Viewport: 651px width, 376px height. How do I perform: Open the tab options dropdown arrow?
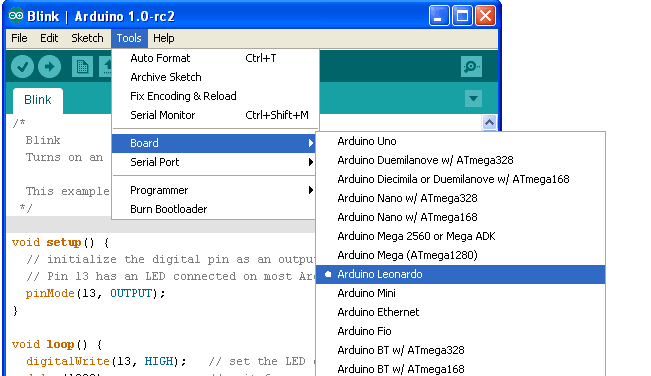tap(473, 99)
